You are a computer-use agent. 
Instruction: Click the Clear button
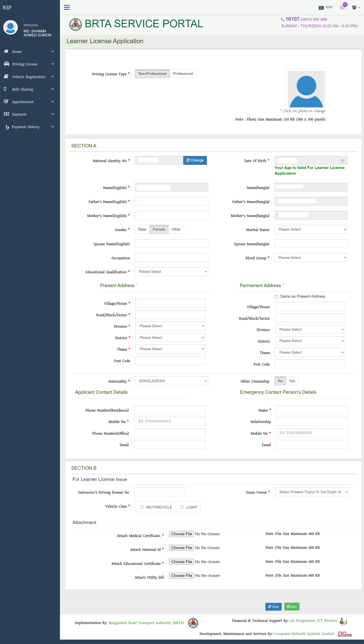pyautogui.click(x=273, y=606)
